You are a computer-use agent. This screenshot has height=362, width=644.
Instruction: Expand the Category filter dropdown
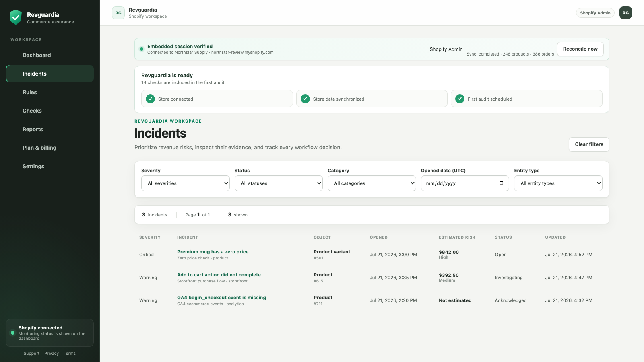coord(372,183)
